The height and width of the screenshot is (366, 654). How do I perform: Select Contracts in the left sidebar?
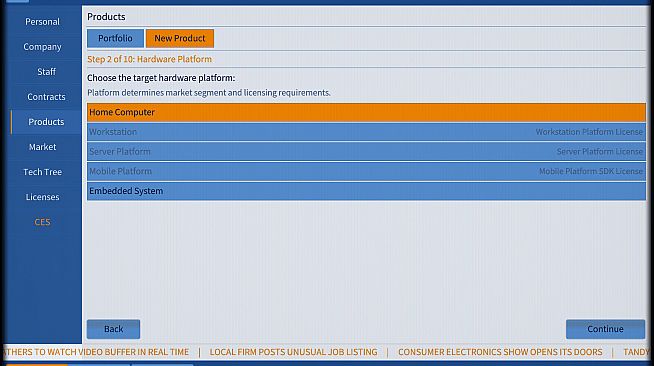pyautogui.click(x=46, y=97)
